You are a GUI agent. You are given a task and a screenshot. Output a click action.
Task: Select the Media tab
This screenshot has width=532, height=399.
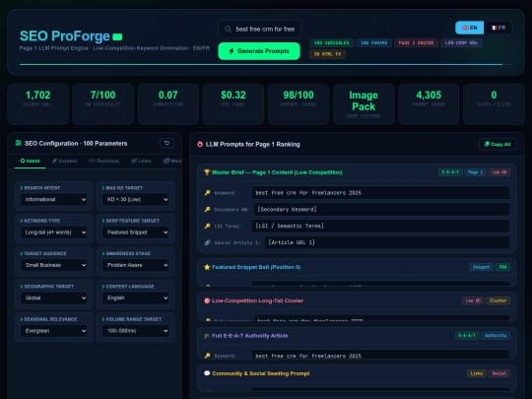coord(172,161)
